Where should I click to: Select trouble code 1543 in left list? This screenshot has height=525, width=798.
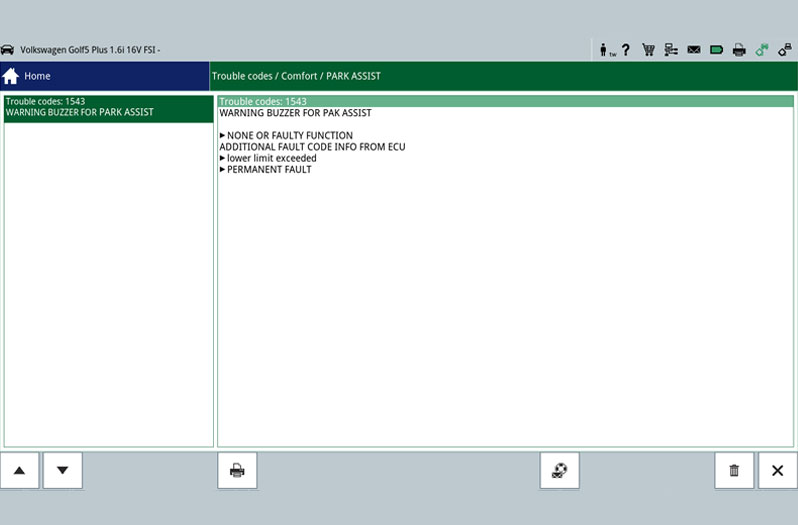pyautogui.click(x=108, y=109)
